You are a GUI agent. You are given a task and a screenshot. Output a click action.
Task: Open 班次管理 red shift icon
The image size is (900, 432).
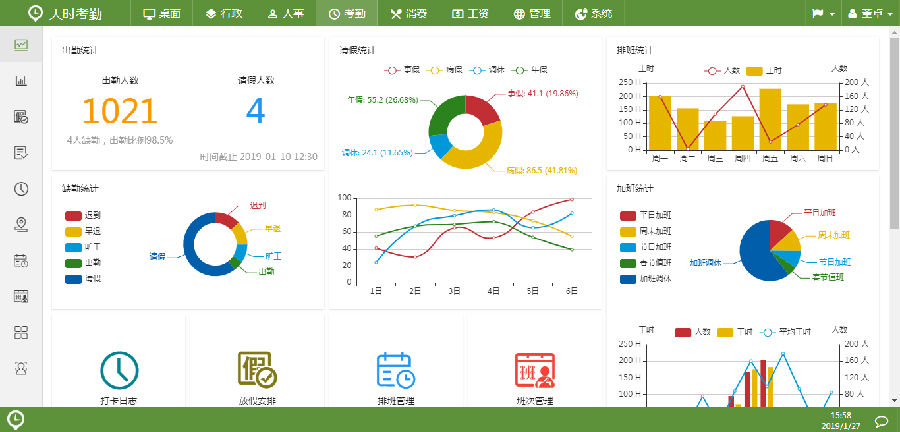534,370
